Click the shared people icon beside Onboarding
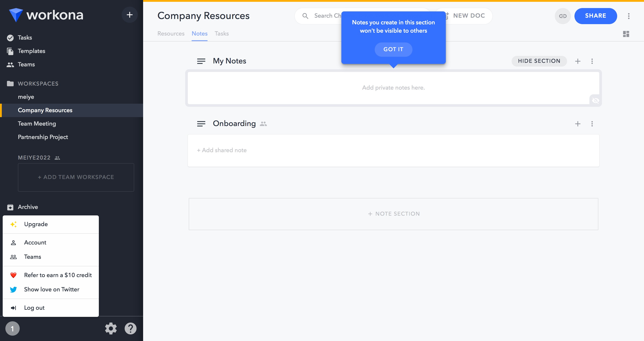Screen dimensions: 644x341 coord(263,124)
